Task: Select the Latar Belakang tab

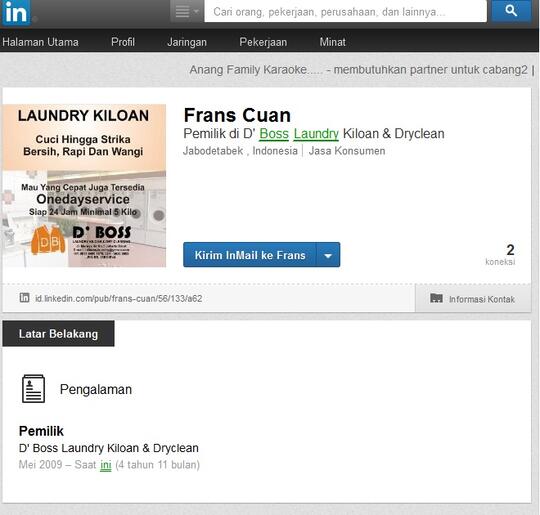Action: 58,333
